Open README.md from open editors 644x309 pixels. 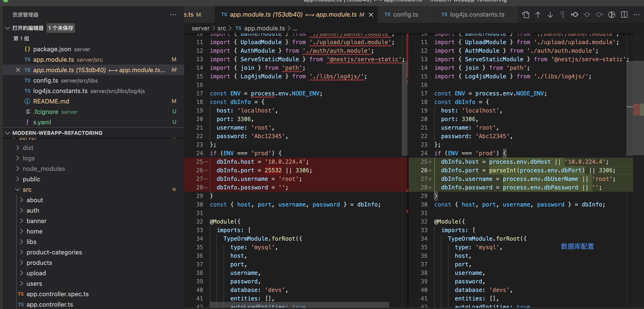pyautogui.click(x=51, y=101)
